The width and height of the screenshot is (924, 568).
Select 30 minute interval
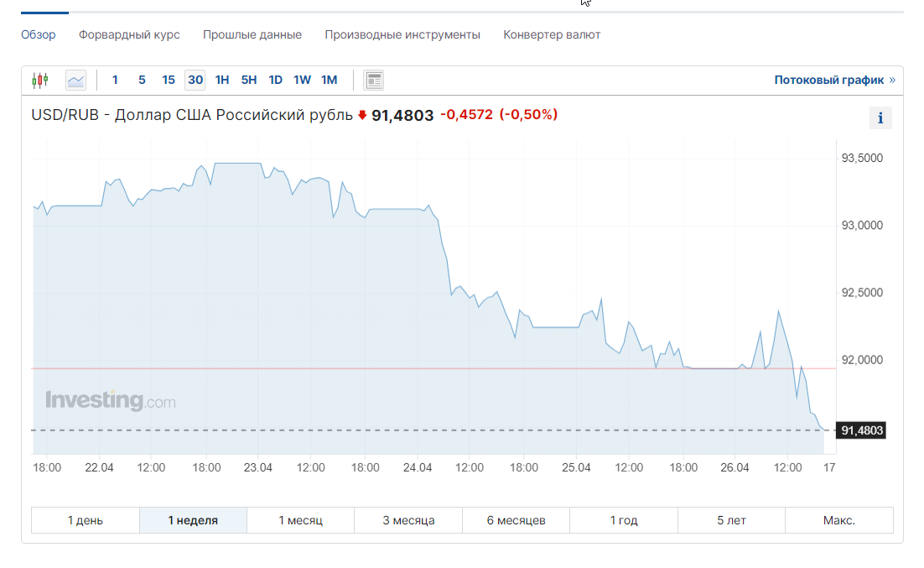click(195, 81)
